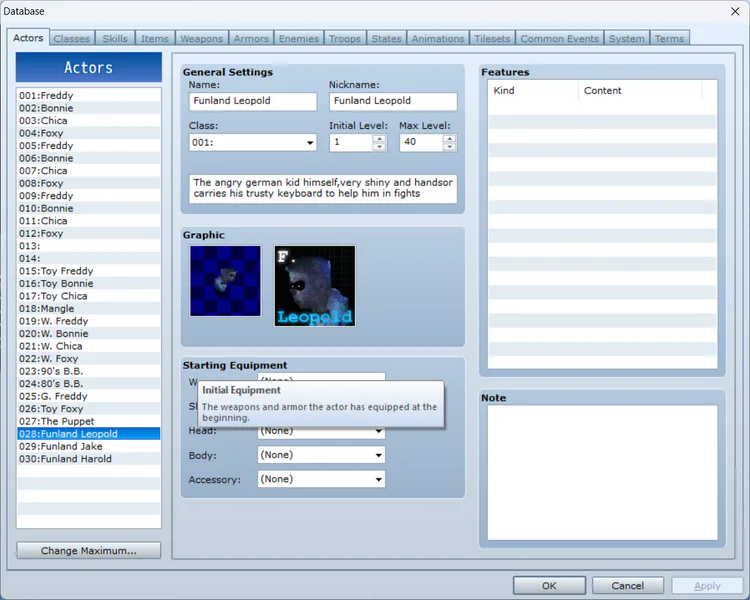
Task: Select actor 030:Funland Harold
Action: coord(88,458)
